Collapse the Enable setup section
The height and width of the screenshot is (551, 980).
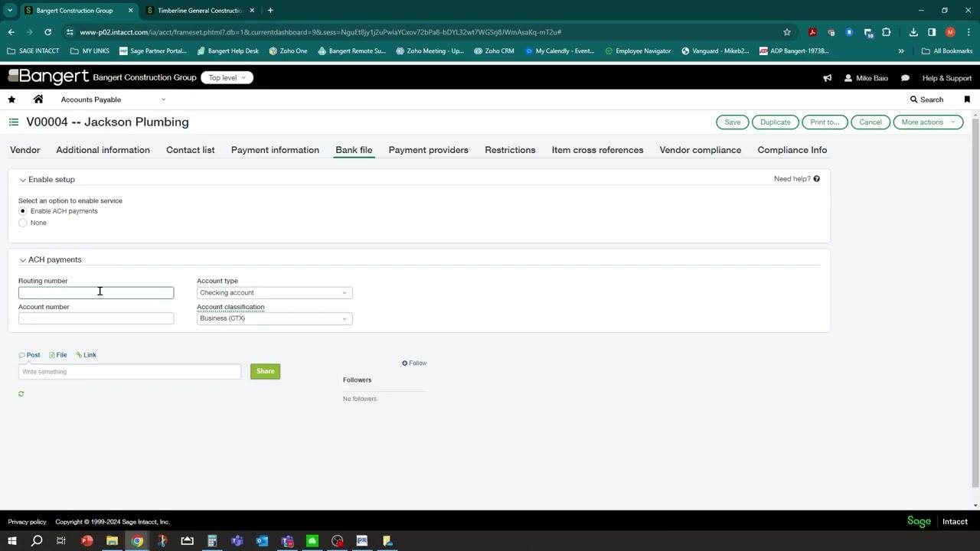point(23,180)
